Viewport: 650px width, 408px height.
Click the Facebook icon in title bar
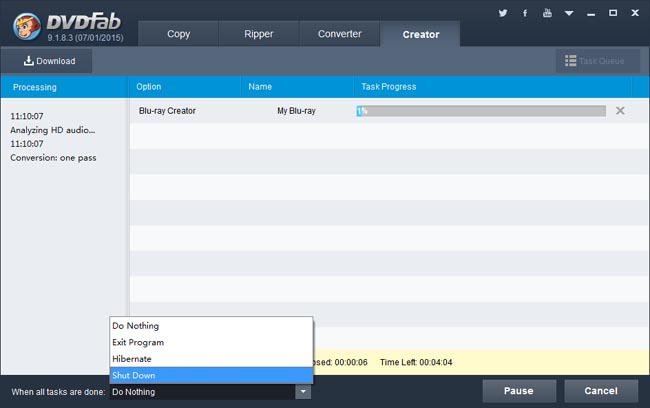[x=525, y=14]
